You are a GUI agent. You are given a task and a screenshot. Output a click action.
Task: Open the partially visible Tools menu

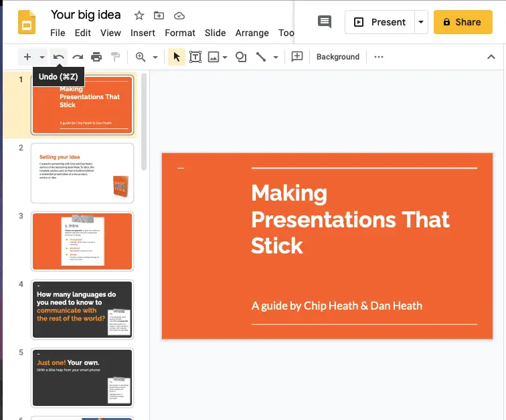[x=286, y=33]
